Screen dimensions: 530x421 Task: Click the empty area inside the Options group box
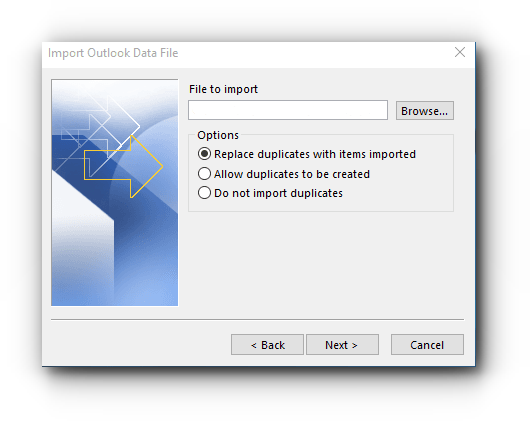point(399,189)
